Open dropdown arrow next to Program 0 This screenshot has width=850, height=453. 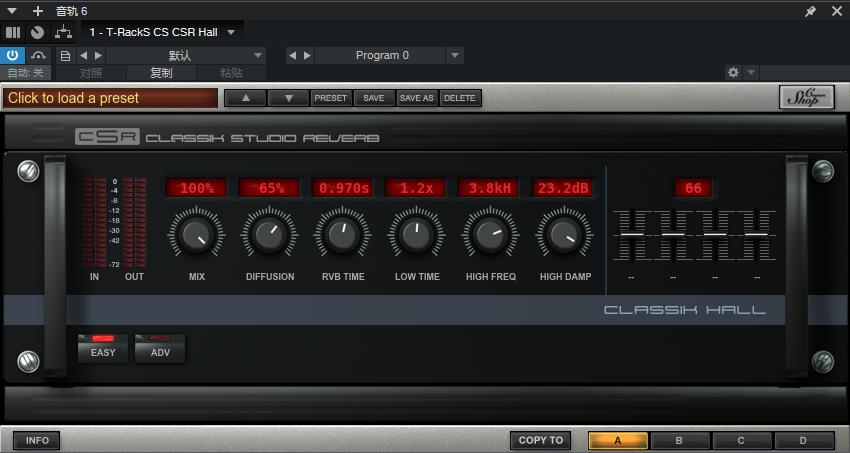[x=455, y=55]
